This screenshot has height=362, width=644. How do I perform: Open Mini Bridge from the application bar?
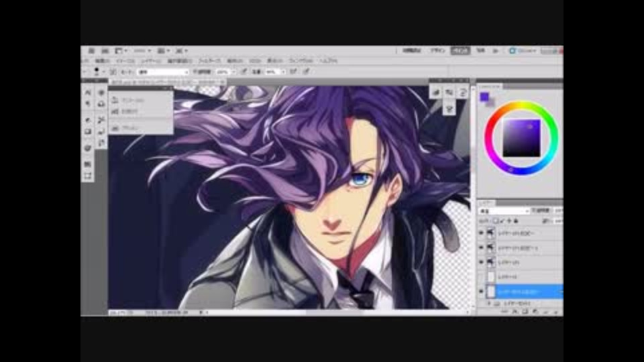tap(105, 50)
